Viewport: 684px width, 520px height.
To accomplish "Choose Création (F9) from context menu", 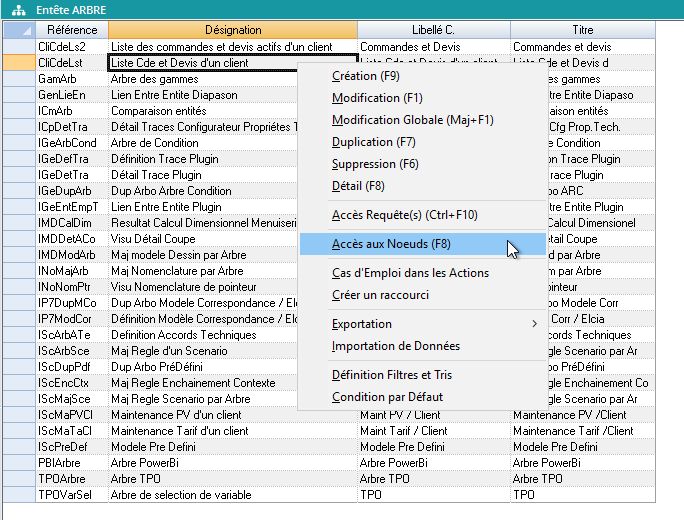I will [366, 76].
